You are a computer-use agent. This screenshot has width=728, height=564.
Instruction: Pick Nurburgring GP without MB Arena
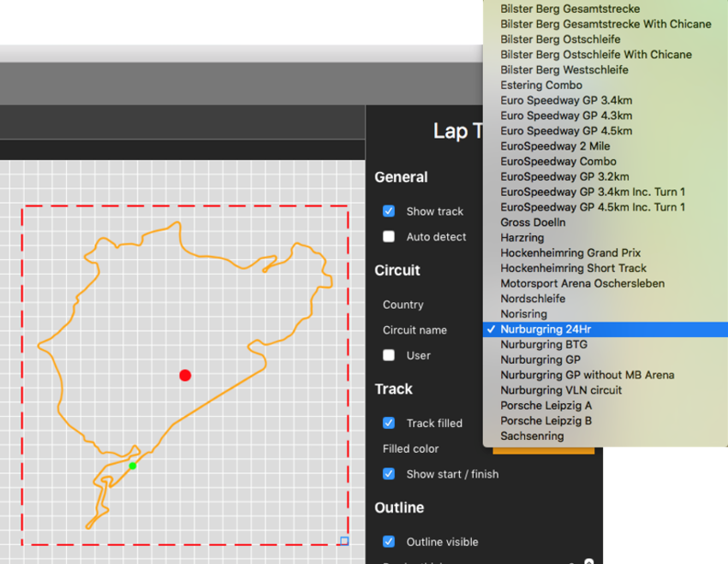(606, 376)
